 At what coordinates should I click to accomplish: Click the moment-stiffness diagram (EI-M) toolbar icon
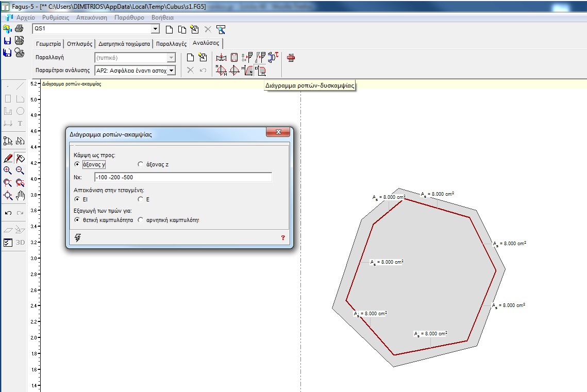coord(261,71)
